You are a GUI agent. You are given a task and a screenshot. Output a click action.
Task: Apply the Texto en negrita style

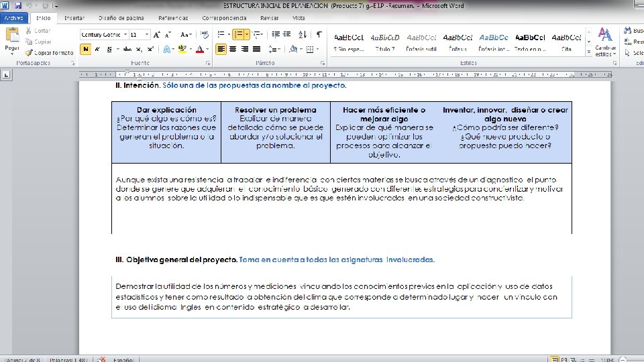[x=530, y=42]
